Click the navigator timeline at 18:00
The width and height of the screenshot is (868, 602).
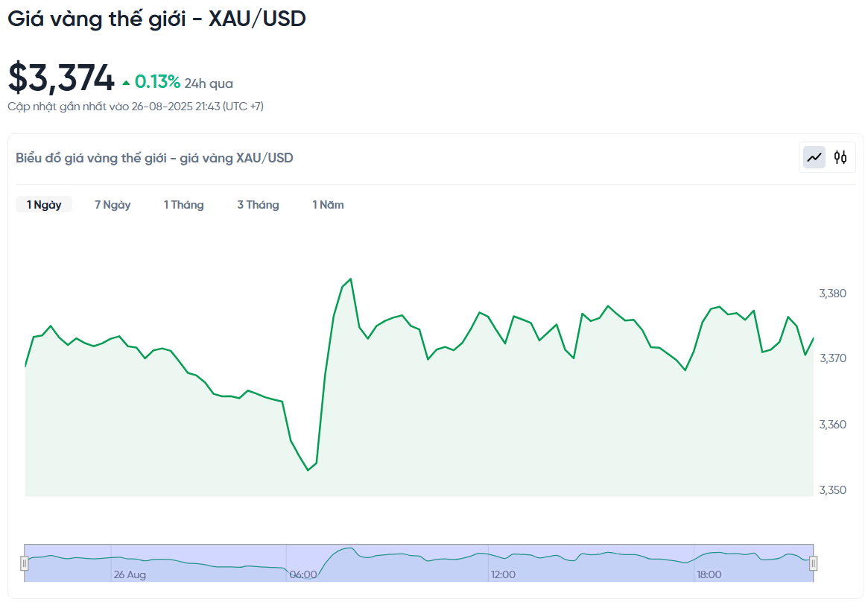[709, 574]
